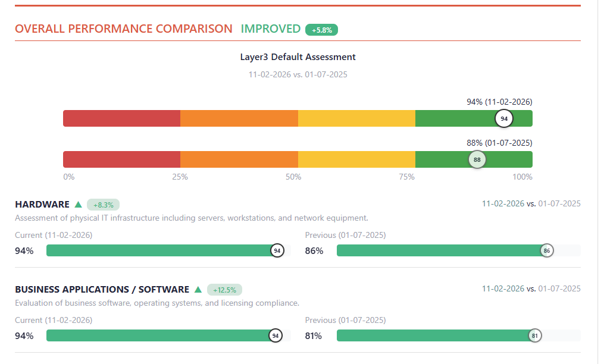Click the date comparison text in Hardware row
Image resolution: width=604 pixels, height=364 pixels.
(531, 203)
